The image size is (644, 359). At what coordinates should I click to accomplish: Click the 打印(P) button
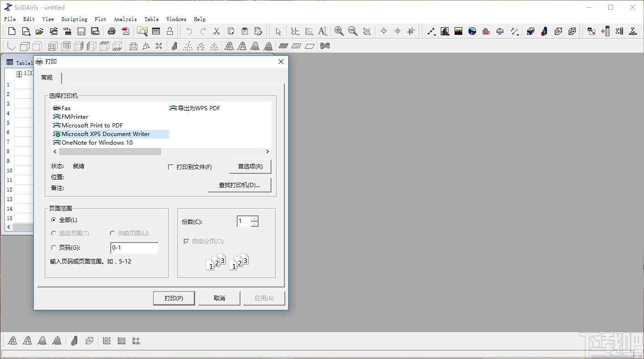coord(174,298)
